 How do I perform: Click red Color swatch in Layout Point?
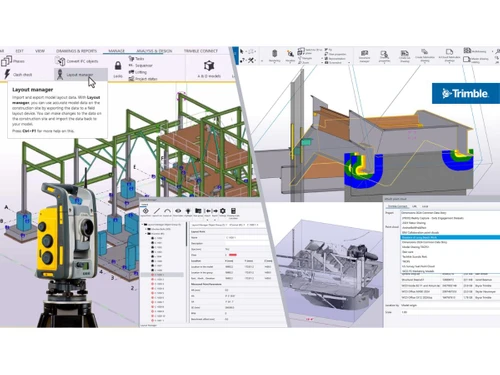pyautogui.click(x=233, y=255)
